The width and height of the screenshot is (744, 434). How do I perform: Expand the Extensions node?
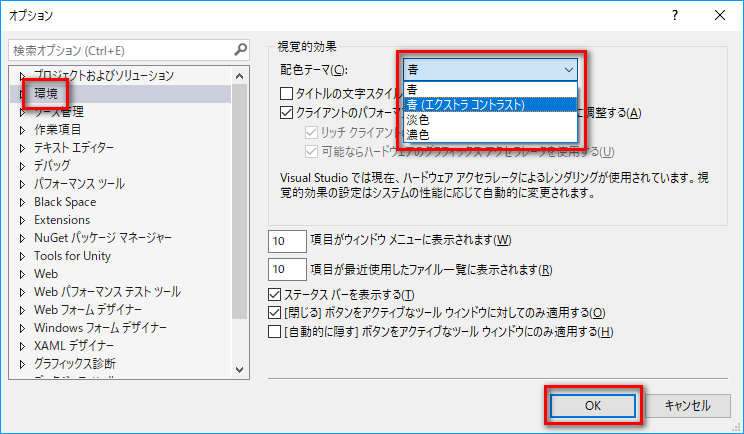coord(22,220)
